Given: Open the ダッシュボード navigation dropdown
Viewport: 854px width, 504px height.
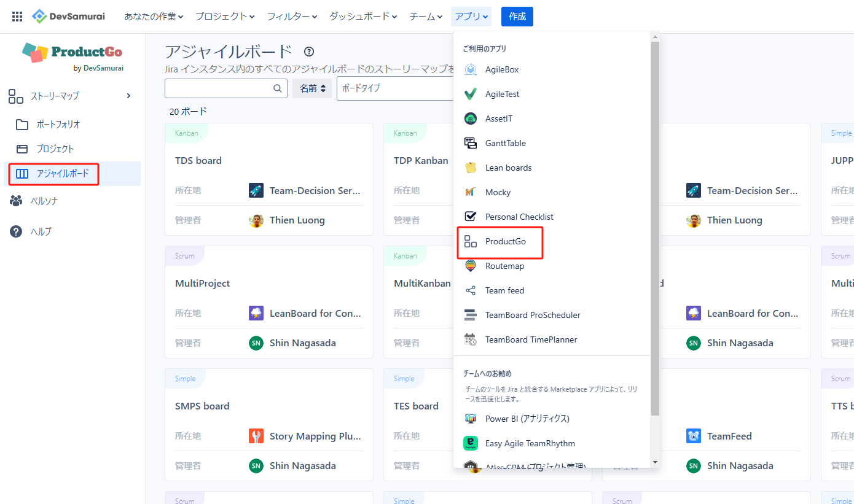Looking at the screenshot, I should 362,17.
